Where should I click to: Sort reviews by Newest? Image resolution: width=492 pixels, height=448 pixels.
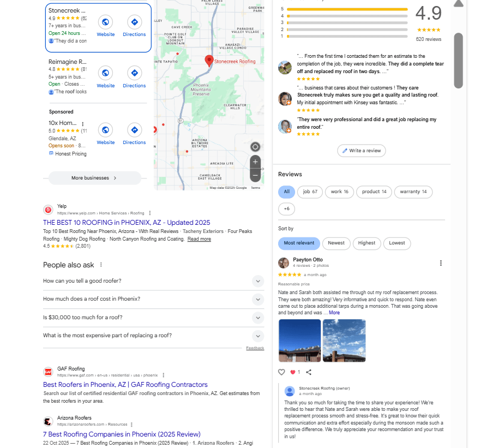pos(336,243)
